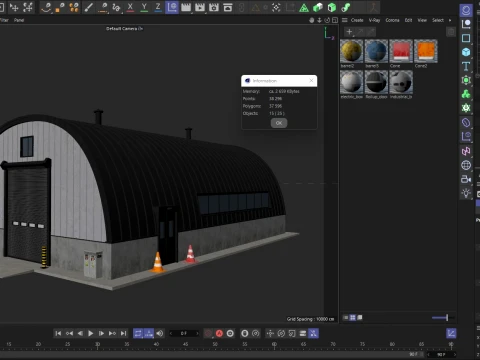
Task: Go to end of timeline
Action: [x=123, y=333]
